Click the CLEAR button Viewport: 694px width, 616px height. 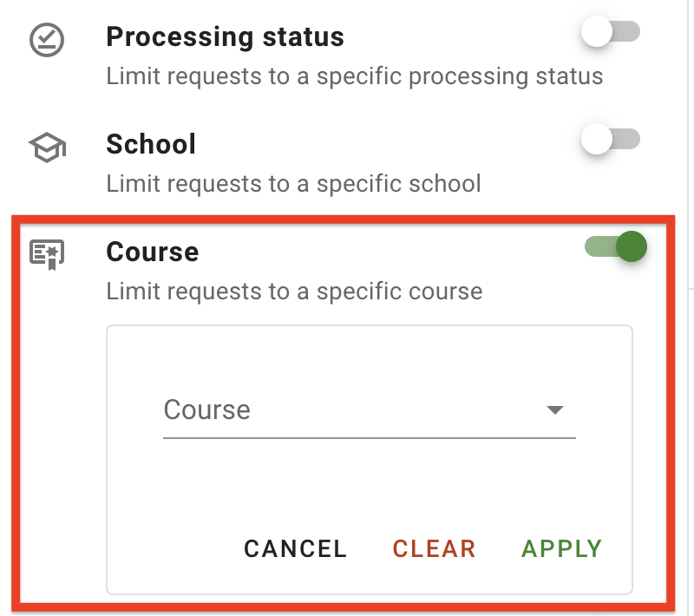pos(433,548)
